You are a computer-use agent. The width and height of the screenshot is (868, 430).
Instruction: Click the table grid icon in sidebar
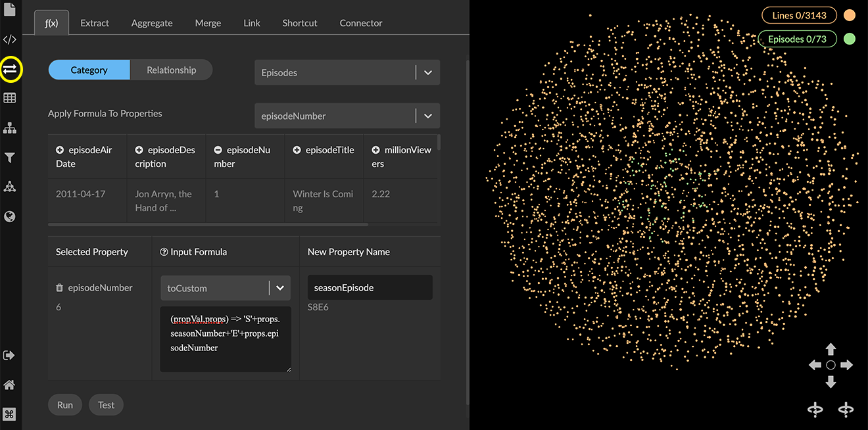coord(10,98)
